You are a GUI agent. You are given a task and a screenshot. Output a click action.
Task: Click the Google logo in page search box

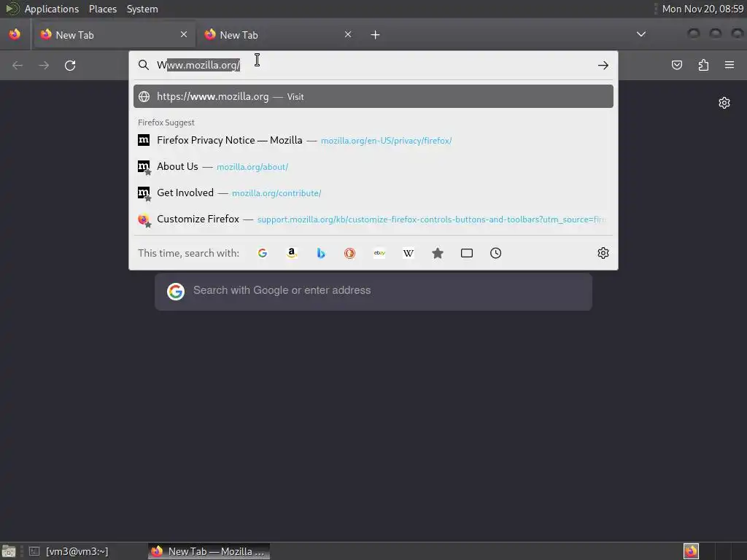(x=176, y=292)
